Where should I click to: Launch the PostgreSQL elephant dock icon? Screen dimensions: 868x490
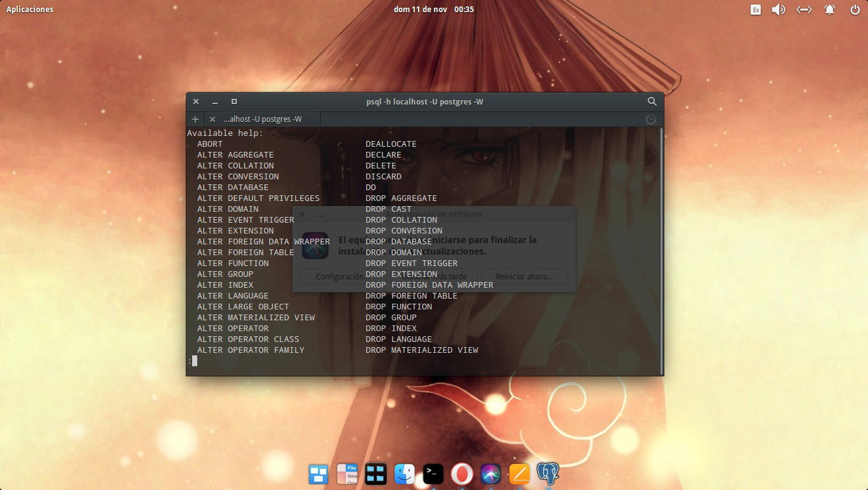pos(548,474)
